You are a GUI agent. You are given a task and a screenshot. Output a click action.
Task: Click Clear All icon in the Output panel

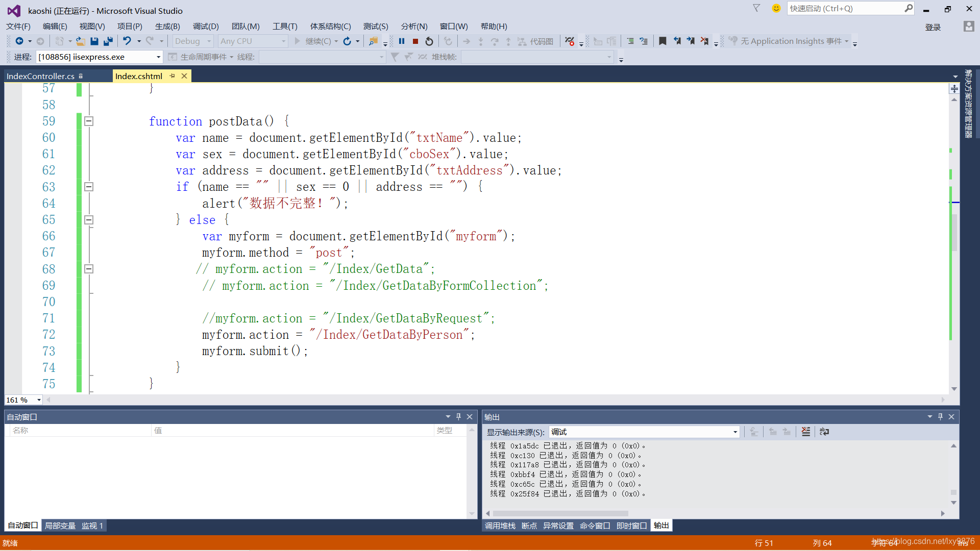805,432
